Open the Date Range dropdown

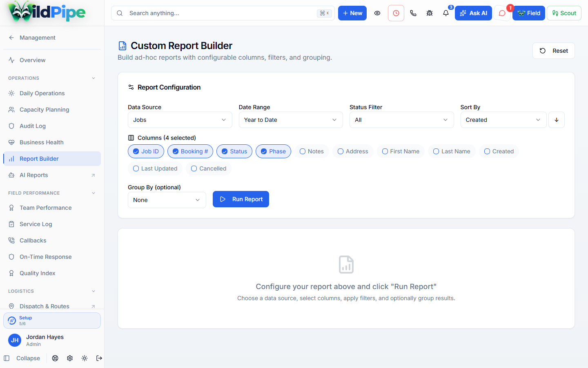291,120
